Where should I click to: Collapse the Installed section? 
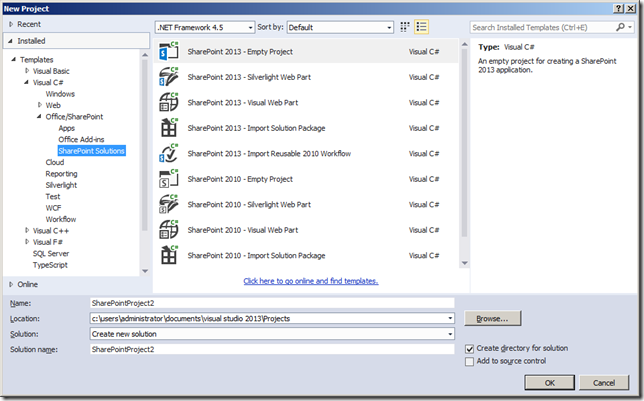click(11, 41)
